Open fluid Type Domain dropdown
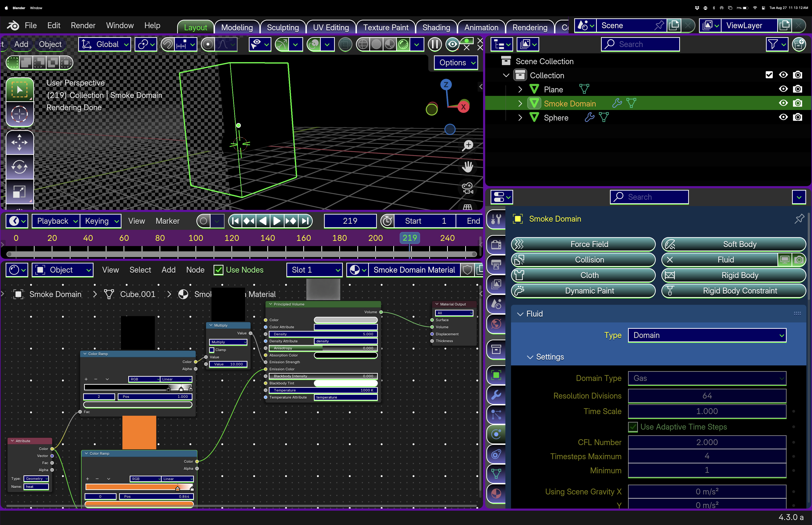 [707, 335]
